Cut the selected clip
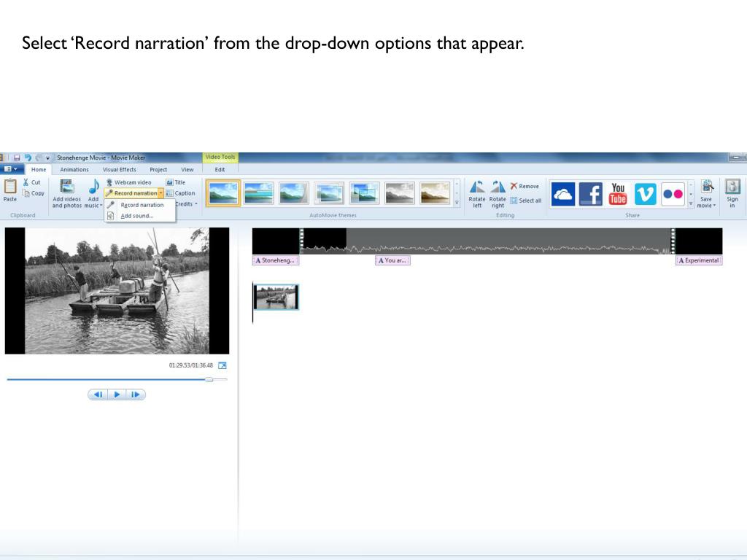747x560 pixels. [x=32, y=182]
